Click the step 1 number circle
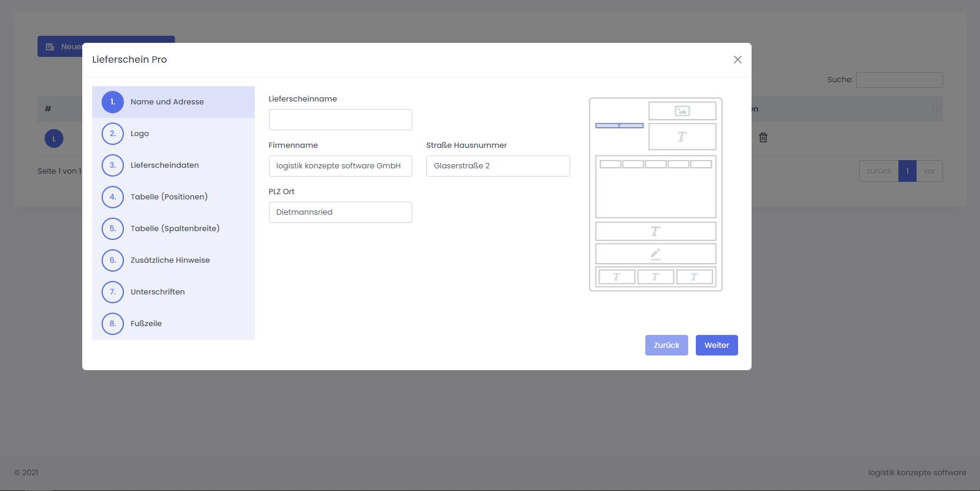980x491 pixels. [x=113, y=102]
